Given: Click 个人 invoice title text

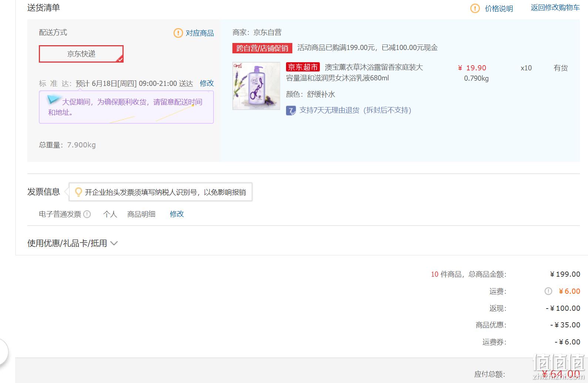Looking at the screenshot, I should (x=110, y=214).
